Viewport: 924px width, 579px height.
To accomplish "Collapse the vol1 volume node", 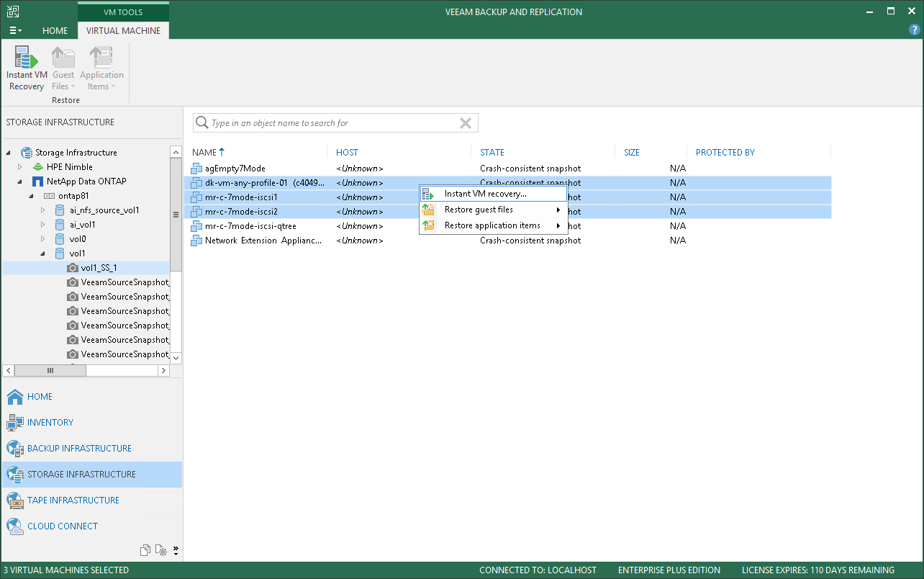I will (x=43, y=253).
